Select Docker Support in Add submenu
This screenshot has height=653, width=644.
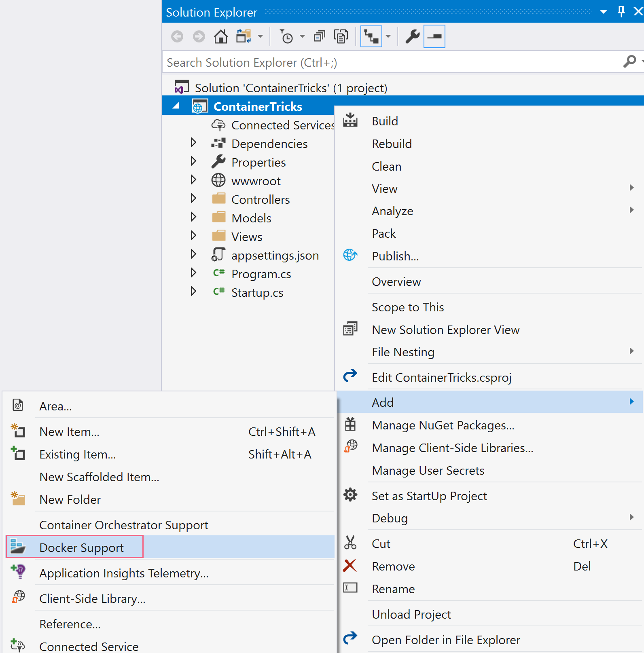[170, 547]
